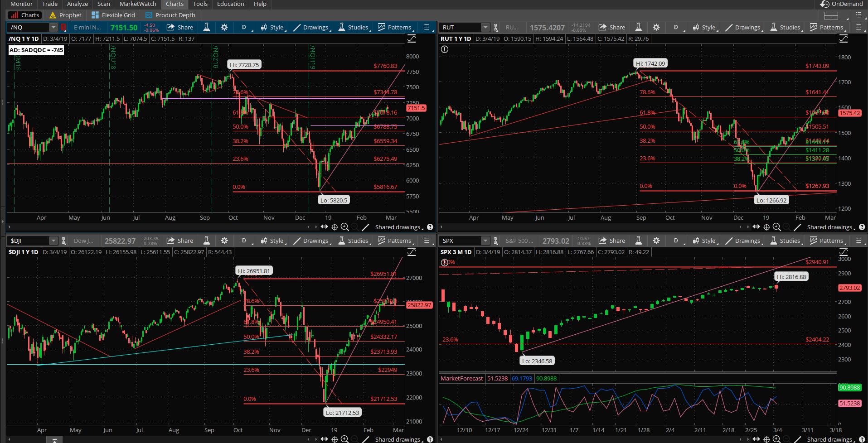Open the D timeframe dropdown on /NQ chart

coord(244,27)
